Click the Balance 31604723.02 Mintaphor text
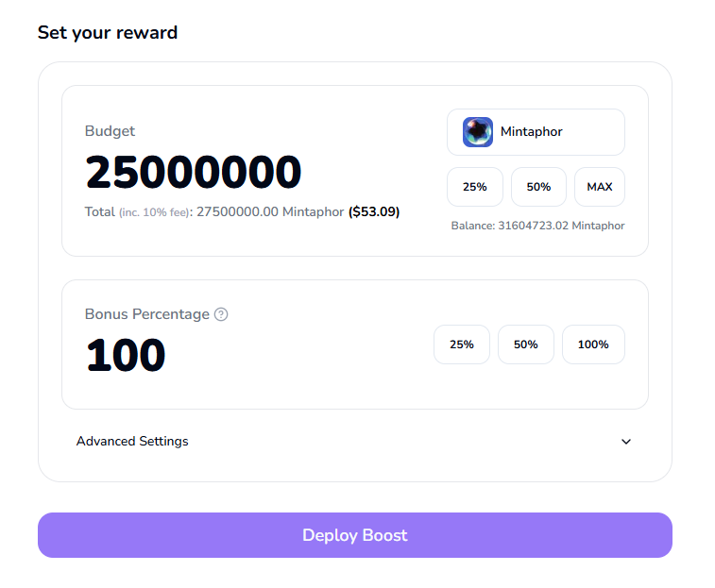This screenshot has width=715, height=588. click(537, 226)
